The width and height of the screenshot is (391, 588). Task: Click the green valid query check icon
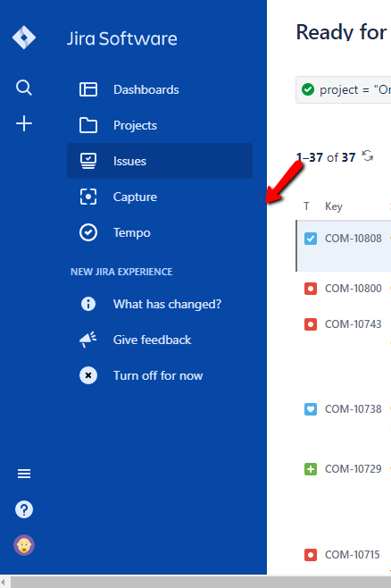click(308, 89)
